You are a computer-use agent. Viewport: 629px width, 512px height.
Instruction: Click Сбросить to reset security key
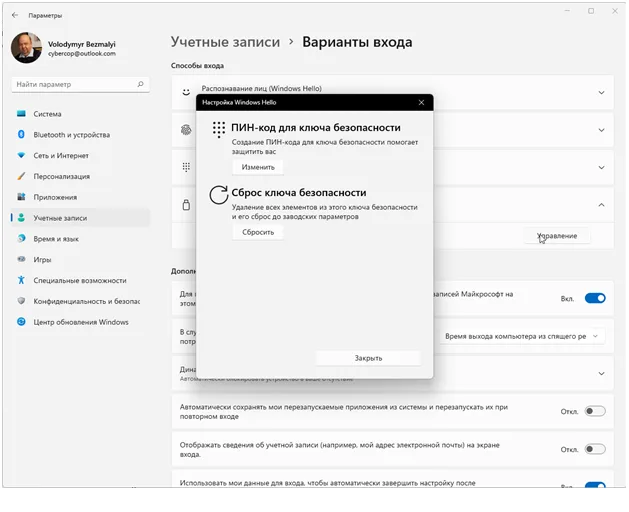[x=258, y=232]
